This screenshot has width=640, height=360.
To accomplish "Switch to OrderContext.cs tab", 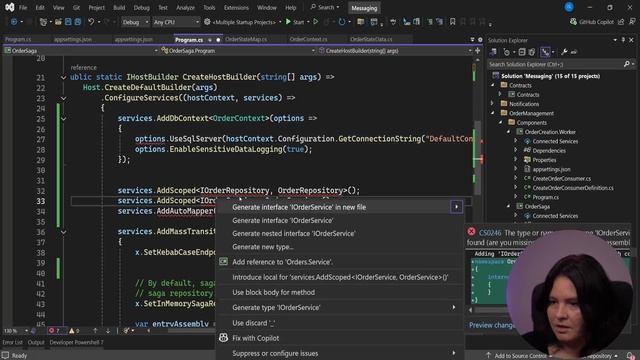I will (308, 39).
